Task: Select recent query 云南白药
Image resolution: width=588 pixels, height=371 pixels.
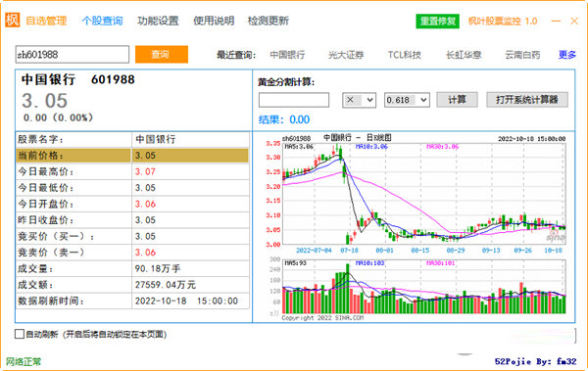Action: coord(522,55)
